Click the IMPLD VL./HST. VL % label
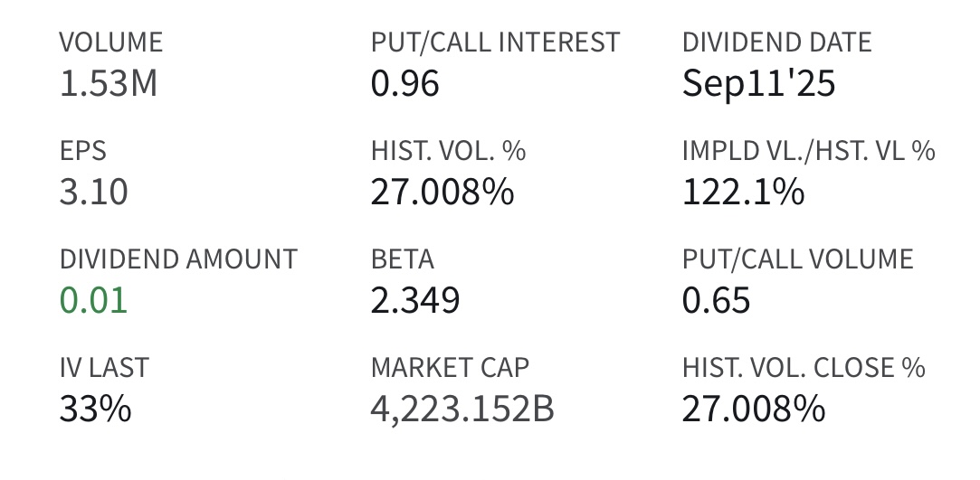This screenshot has width=980, height=480. click(809, 151)
